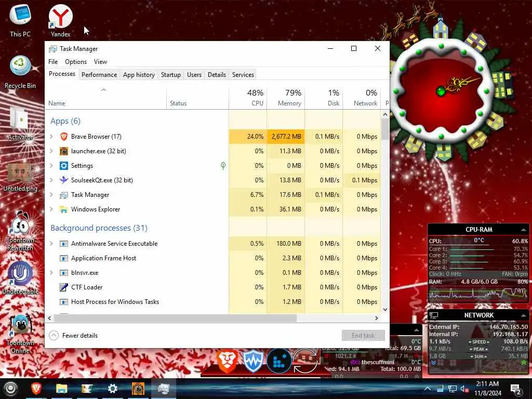
Task: Click the Antimalware Service Executable icon
Action: click(x=64, y=244)
